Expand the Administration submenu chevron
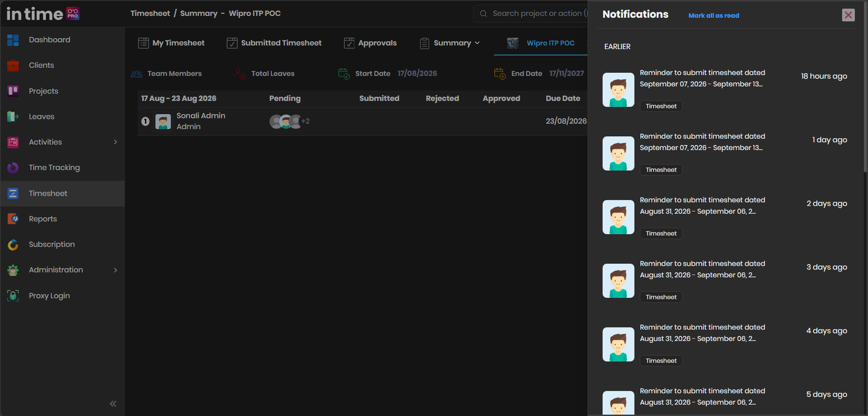868x416 pixels. coord(115,270)
